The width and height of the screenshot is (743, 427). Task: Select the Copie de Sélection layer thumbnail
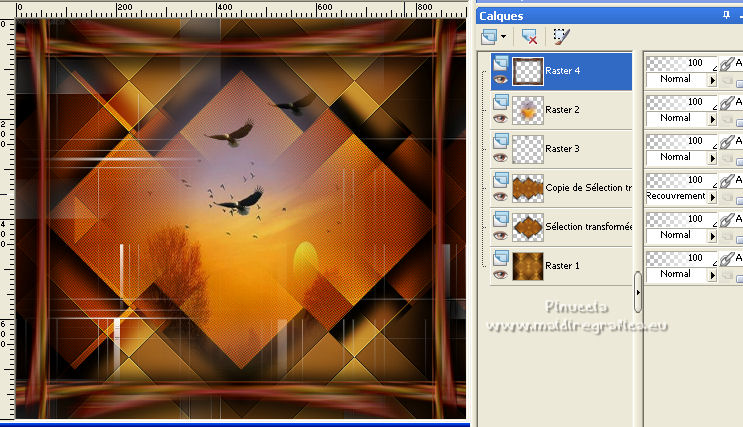(528, 188)
